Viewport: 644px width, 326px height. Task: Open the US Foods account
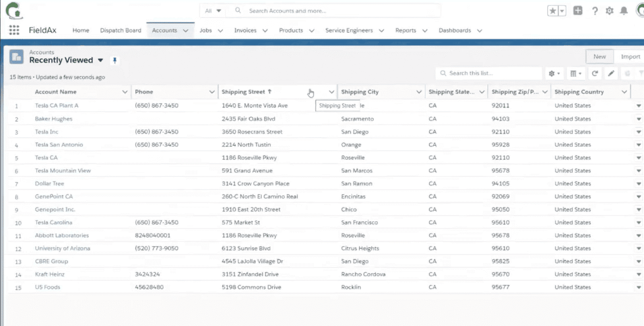(47, 287)
